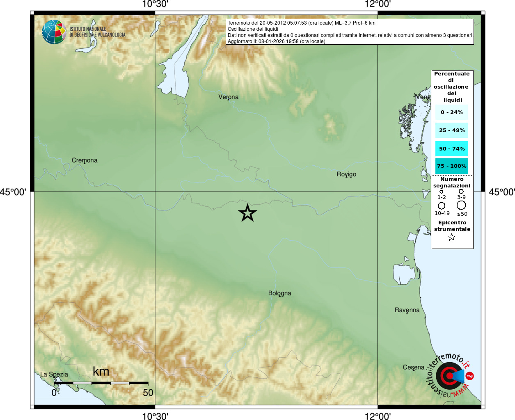Image resolution: width=515 pixels, height=420 pixels.
Task: Click the Terremoto del 20-05-2012 info box
Action: click(350, 32)
